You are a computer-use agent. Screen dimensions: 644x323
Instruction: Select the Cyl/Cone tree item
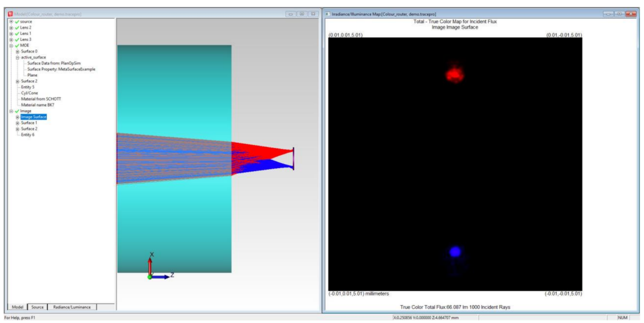29,93
